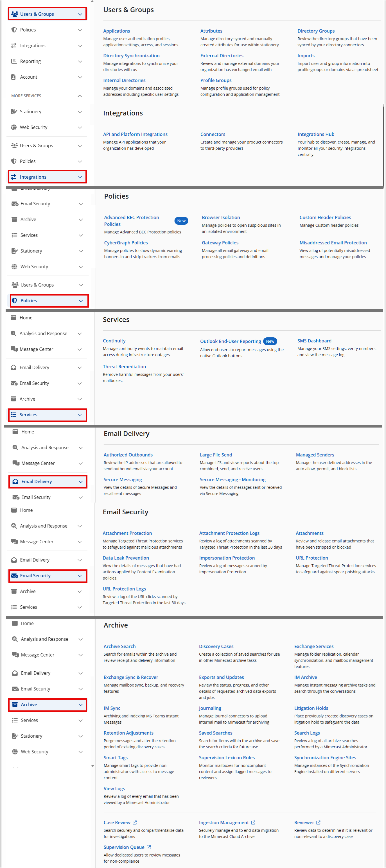Toggle chevron on highlighted Archive item
This screenshot has width=386, height=868.
coord(81,705)
